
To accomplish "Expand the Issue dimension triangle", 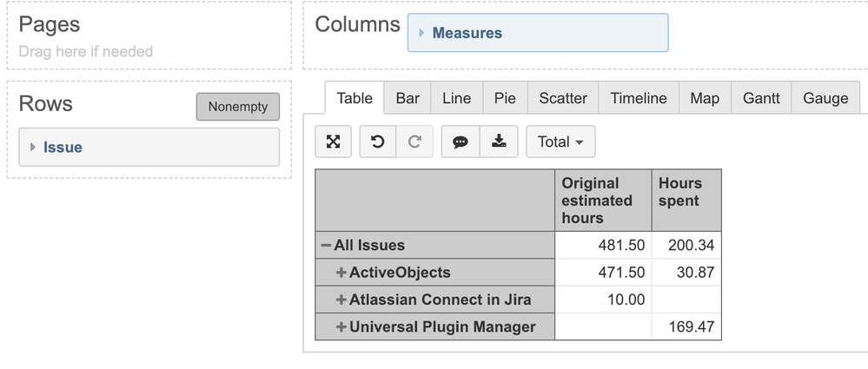I will pyautogui.click(x=33, y=147).
